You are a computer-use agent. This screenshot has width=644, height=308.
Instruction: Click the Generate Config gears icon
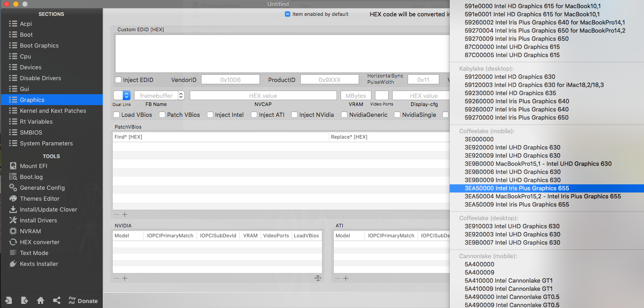coord(13,188)
